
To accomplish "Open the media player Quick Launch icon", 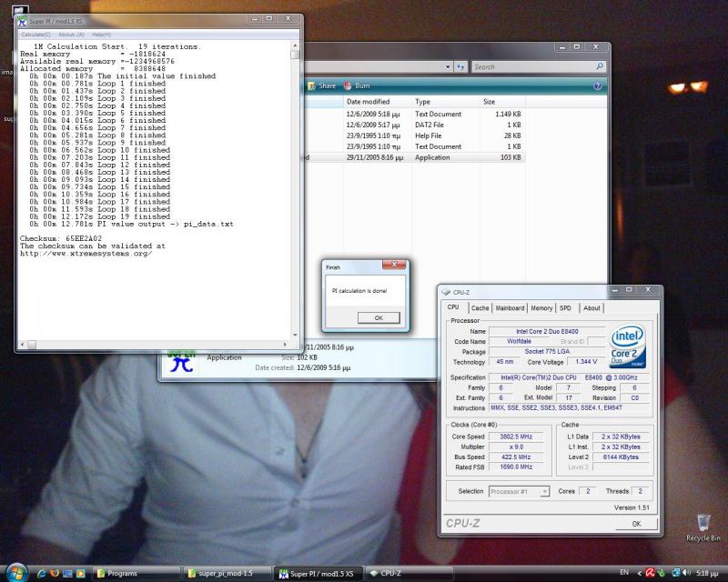I will (80, 574).
